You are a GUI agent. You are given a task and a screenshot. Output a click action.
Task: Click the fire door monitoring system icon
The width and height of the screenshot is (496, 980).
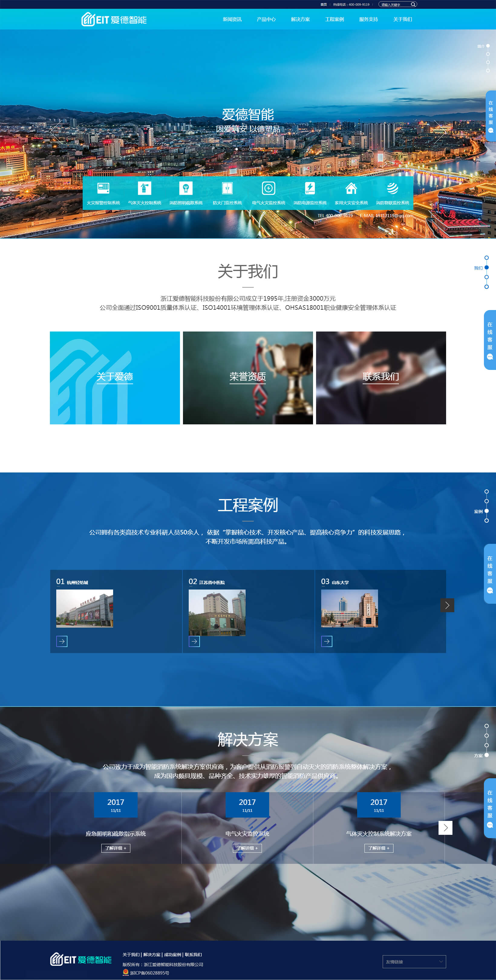(227, 188)
